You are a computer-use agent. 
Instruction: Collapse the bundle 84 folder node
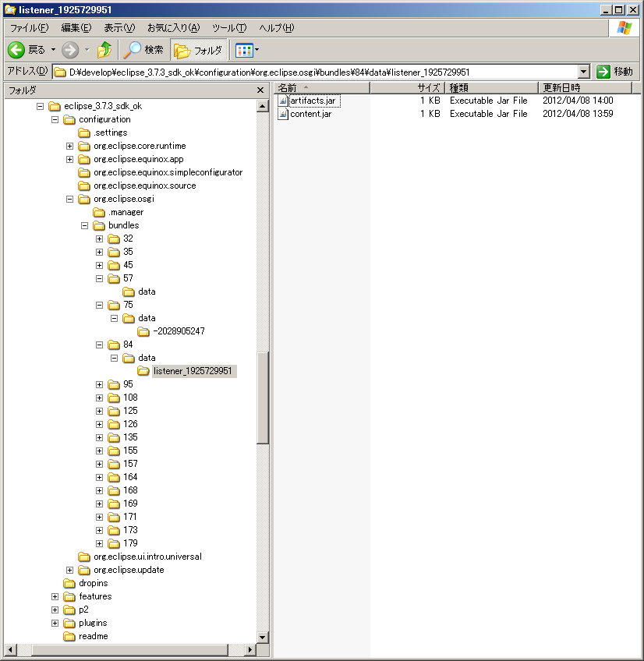[x=99, y=345]
